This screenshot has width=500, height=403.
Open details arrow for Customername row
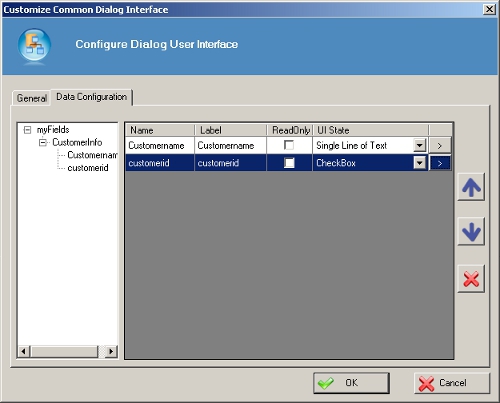(440, 146)
